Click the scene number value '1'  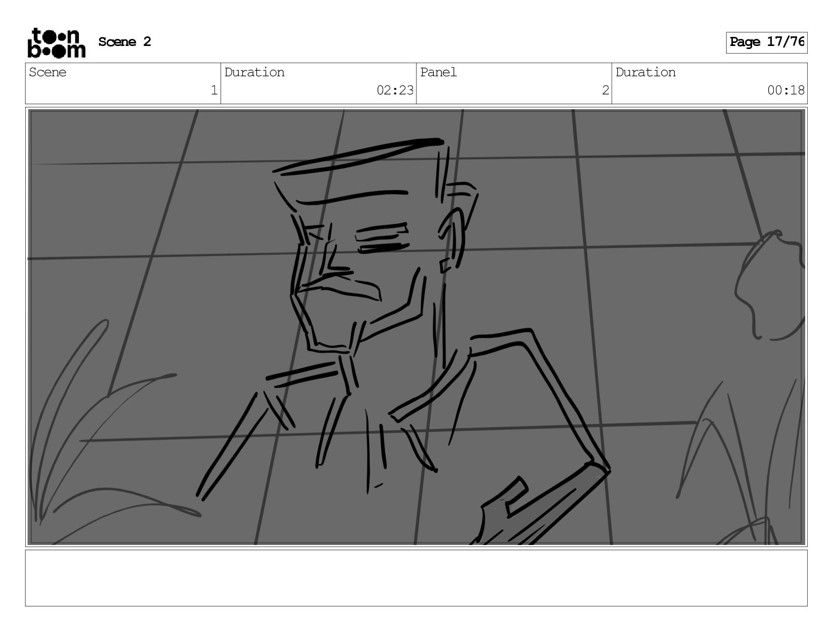[214, 90]
